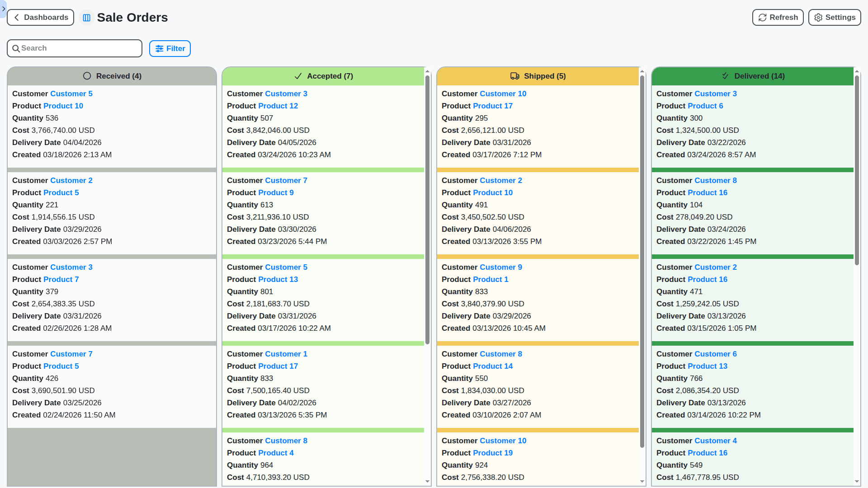Image resolution: width=868 pixels, height=488 pixels.
Task: Click the checkmark icon in the Delivered column header
Action: (x=725, y=76)
